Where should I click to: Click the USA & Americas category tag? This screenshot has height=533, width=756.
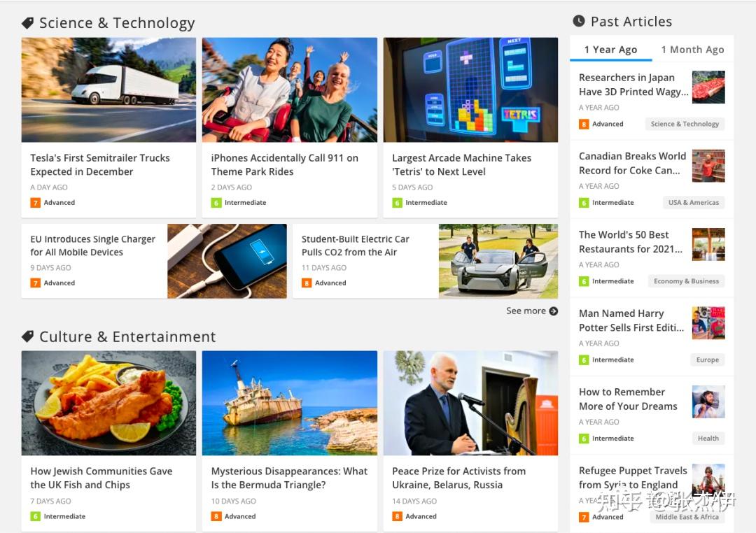tap(693, 202)
